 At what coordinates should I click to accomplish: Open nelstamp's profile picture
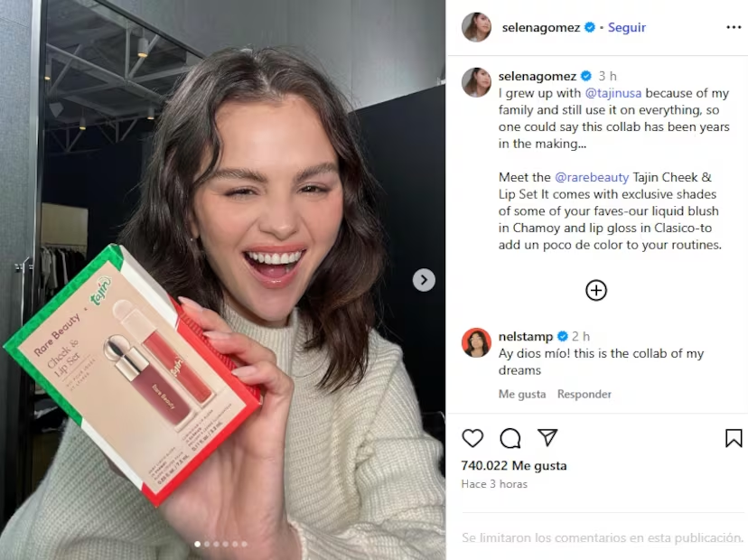point(476,342)
